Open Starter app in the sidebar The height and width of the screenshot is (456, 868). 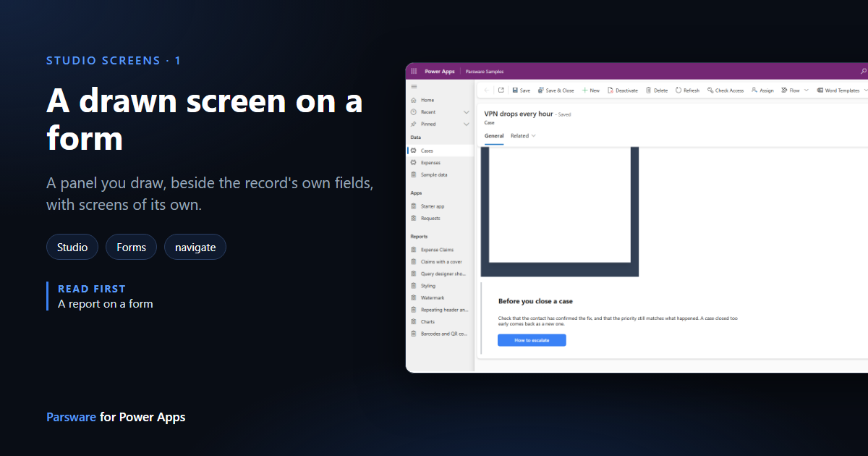[440, 206]
